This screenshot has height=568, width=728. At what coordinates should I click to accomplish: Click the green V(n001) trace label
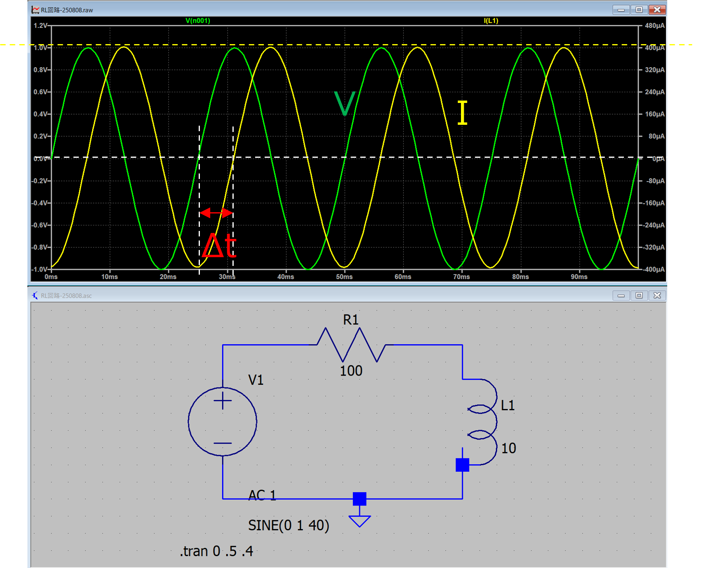tap(197, 21)
